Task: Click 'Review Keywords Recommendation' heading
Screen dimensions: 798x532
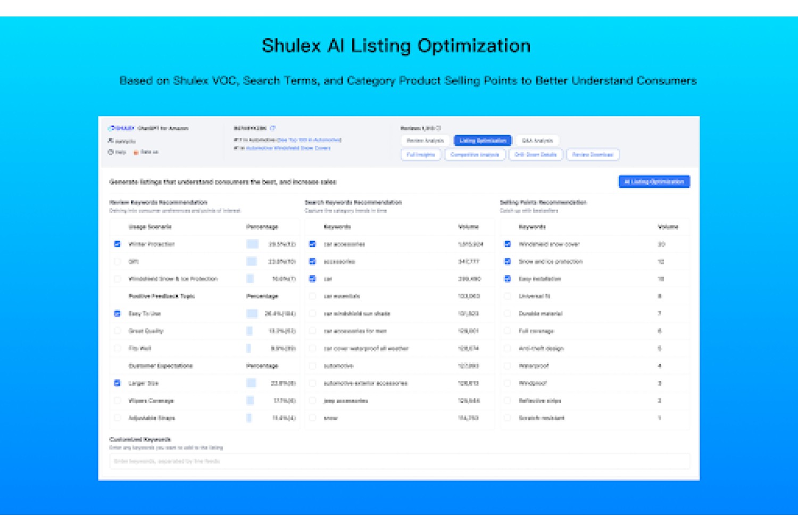Action: tap(159, 202)
